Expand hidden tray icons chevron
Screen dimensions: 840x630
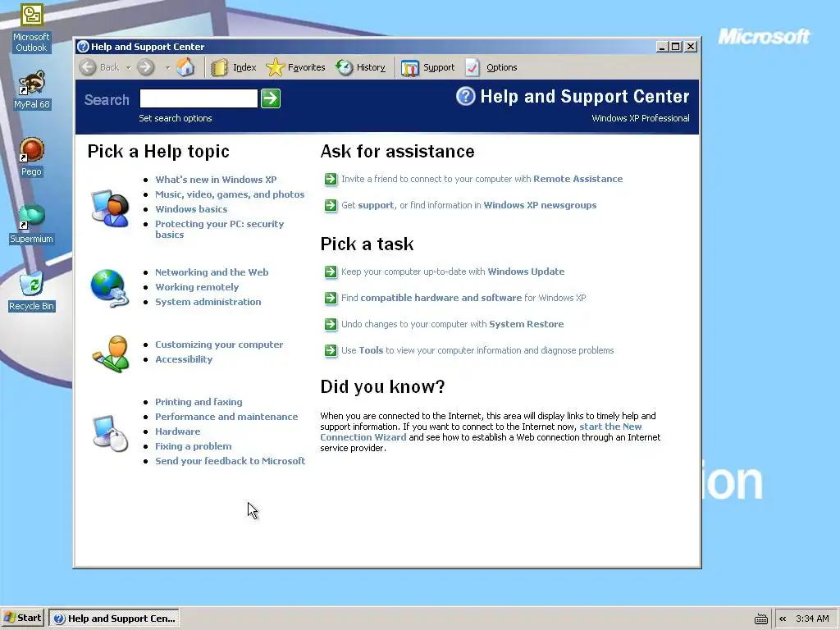point(783,619)
